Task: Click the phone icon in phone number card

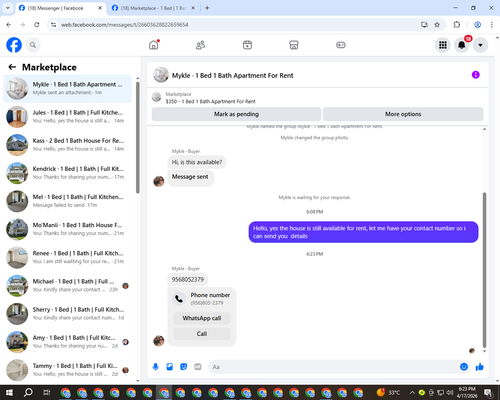Action: 179,299
